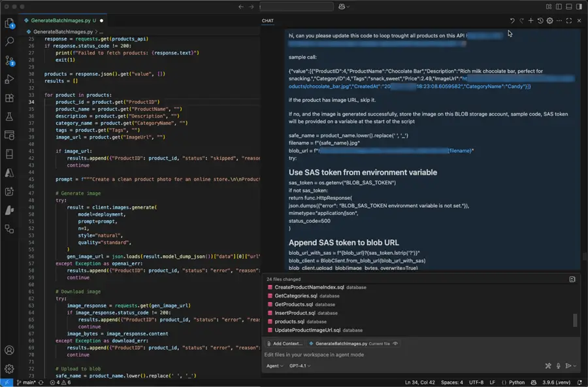588x387 pixels.
Task: Click the Add Context button
Action: [x=284, y=343]
